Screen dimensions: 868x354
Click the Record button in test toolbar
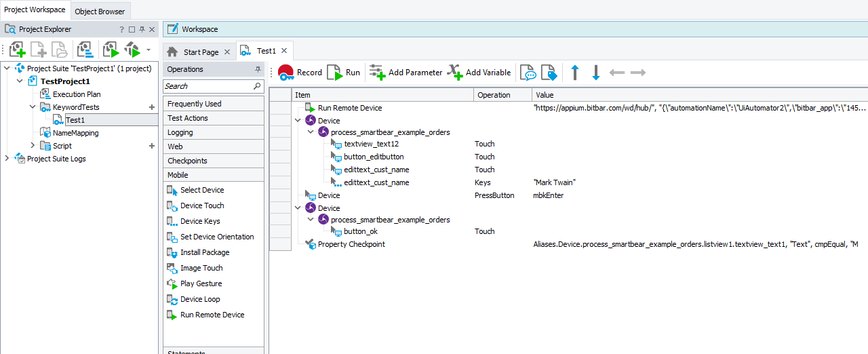point(300,73)
